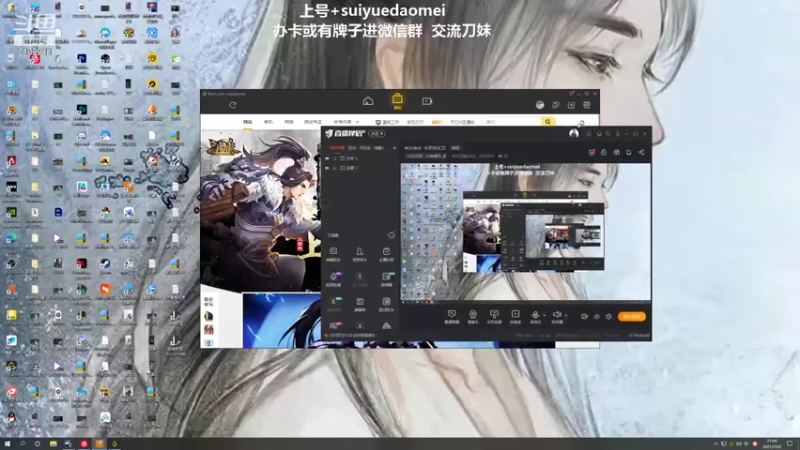The height and width of the screenshot is (450, 800).
Task: Start recording with the camcorder icon
Action: click(x=584, y=316)
